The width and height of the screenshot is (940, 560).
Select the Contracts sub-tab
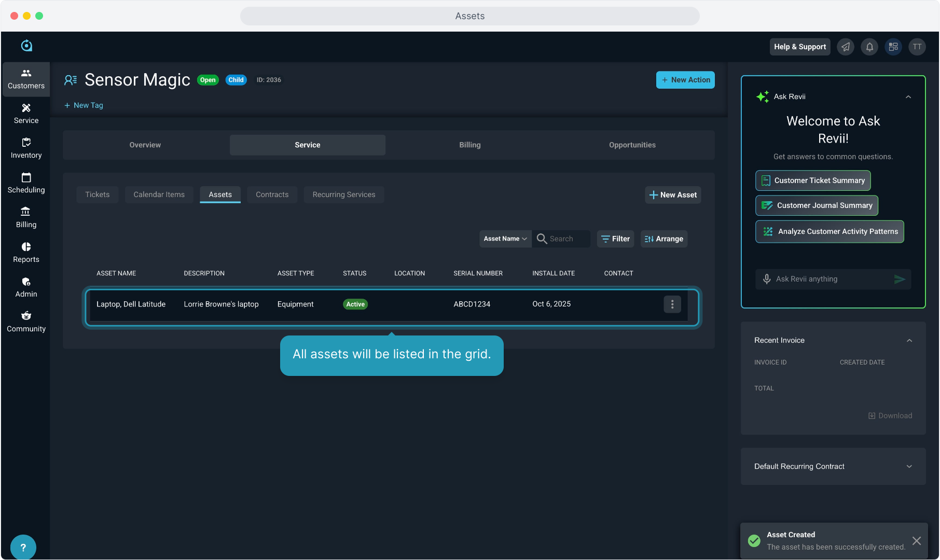tap(272, 195)
